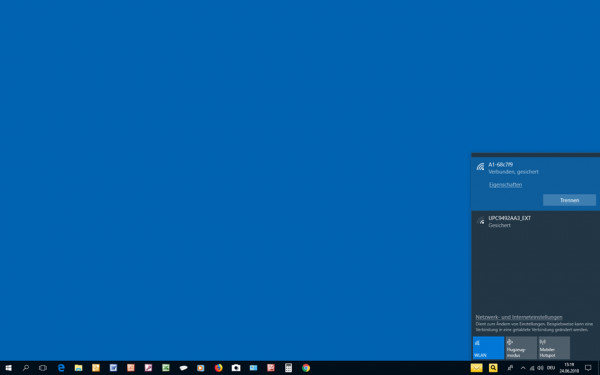The height and width of the screenshot is (375, 600).
Task: Open the yellow app icon right of File Explorer
Action: coord(96,368)
